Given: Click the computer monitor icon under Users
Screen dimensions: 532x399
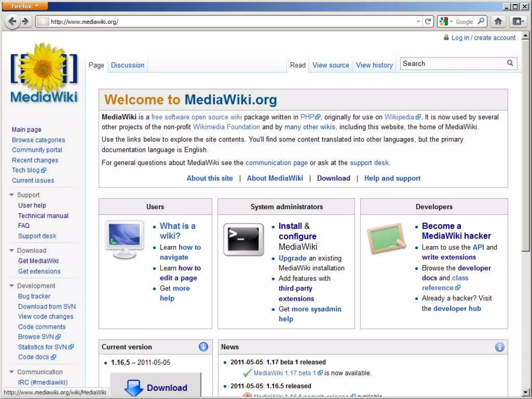Looking at the screenshot, I should pos(124,240).
